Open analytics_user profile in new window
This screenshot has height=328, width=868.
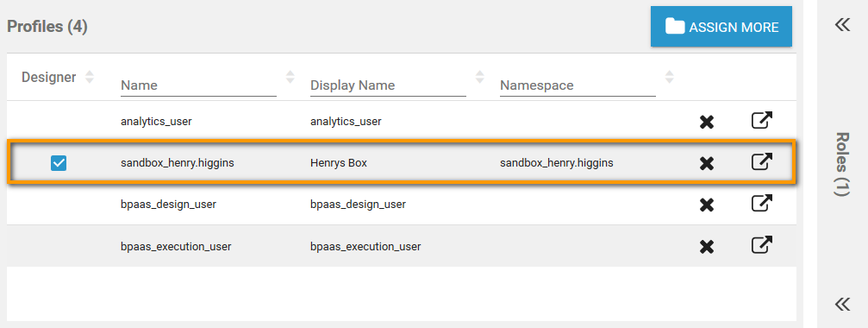(762, 120)
